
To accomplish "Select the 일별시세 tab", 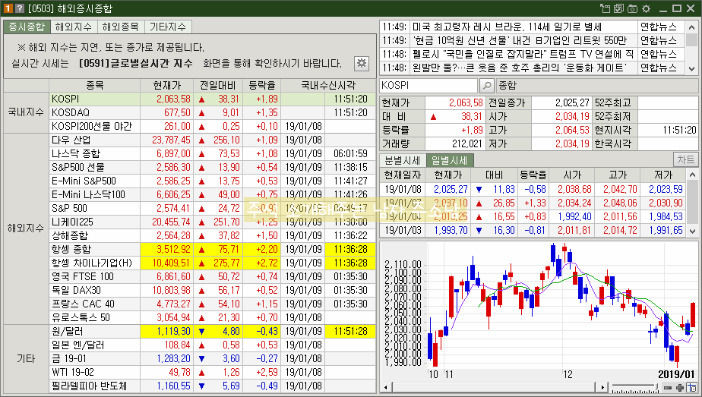I will [x=449, y=160].
